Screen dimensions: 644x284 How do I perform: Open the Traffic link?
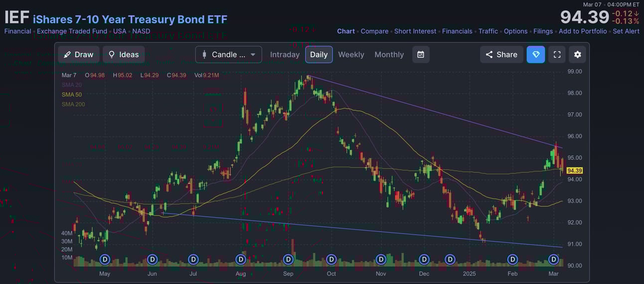pyautogui.click(x=488, y=31)
